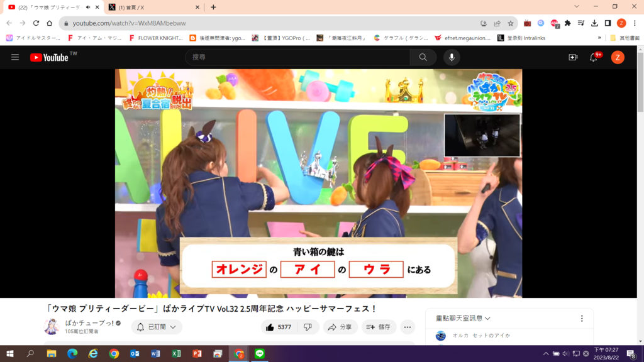
Task: Open the YouTube guide hamburger menu
Action: (x=15, y=57)
